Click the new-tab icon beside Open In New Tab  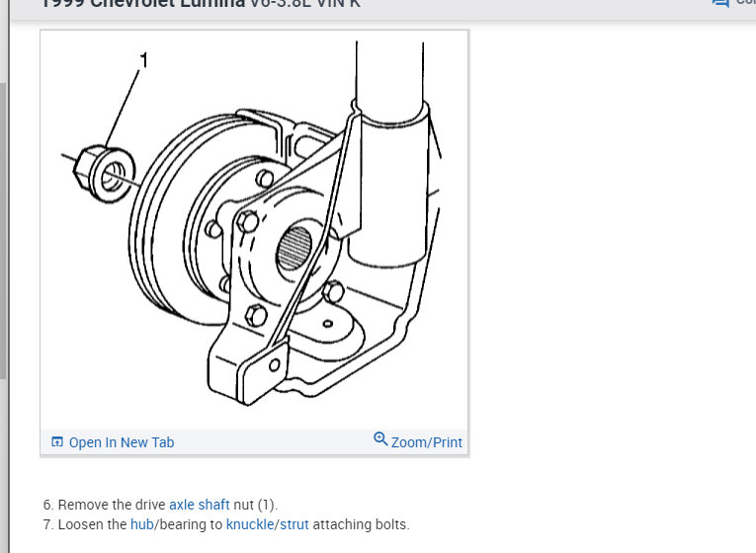point(57,441)
